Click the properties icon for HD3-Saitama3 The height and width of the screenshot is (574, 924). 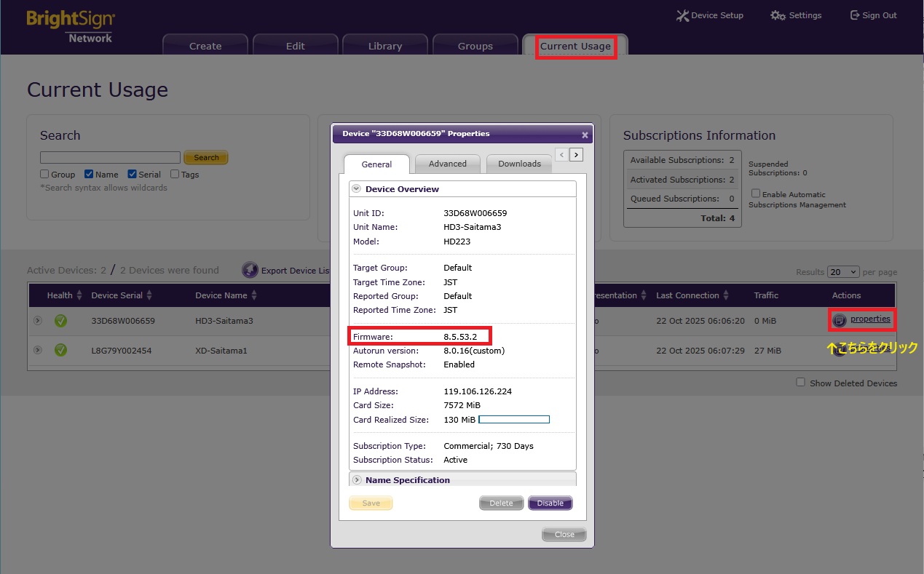click(840, 320)
